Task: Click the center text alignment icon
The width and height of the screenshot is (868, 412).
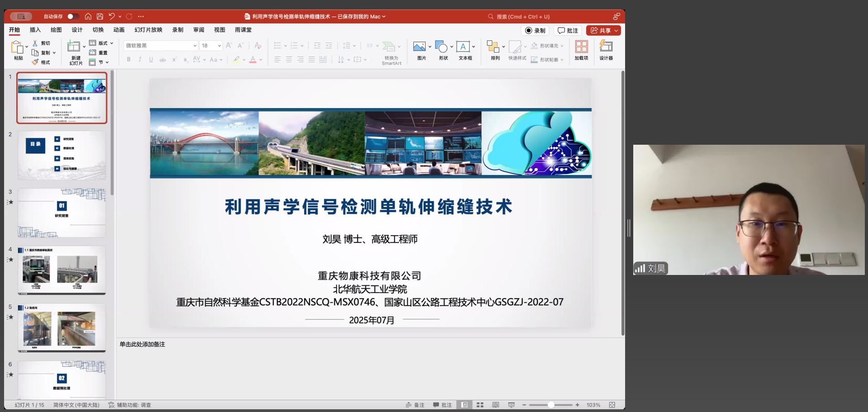Action: pos(289,59)
